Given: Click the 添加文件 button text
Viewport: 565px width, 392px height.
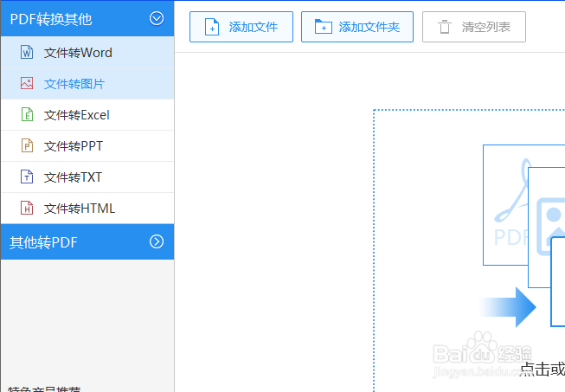Looking at the screenshot, I should click(254, 27).
